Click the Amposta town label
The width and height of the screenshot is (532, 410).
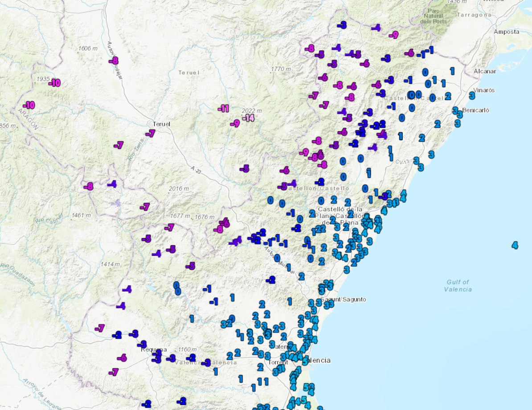coord(507,32)
